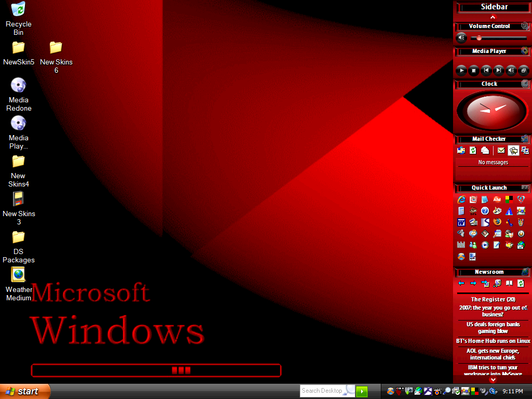Open the Word W icon in Quick Launch
The image size is (532, 399).
click(x=461, y=222)
